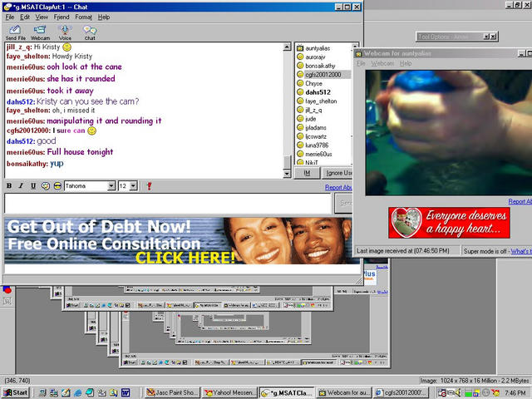This screenshot has height=399, width=532.
Task: Switch to Yahoo! Messenger taskbar button
Action: pos(229,392)
